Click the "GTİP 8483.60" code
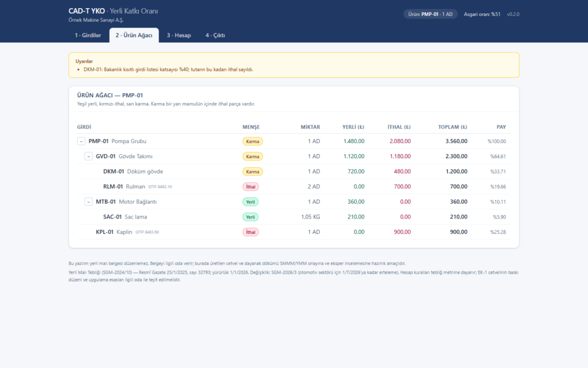This screenshot has width=588, height=368. (148, 232)
